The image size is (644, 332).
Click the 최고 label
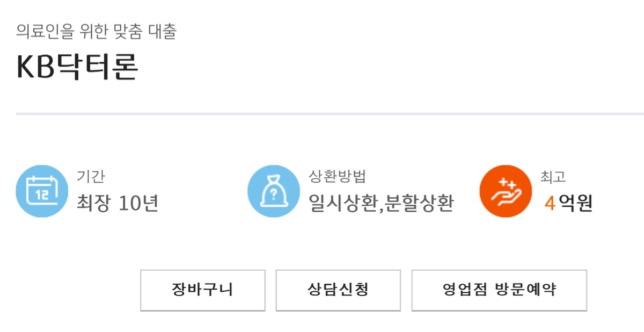(553, 176)
